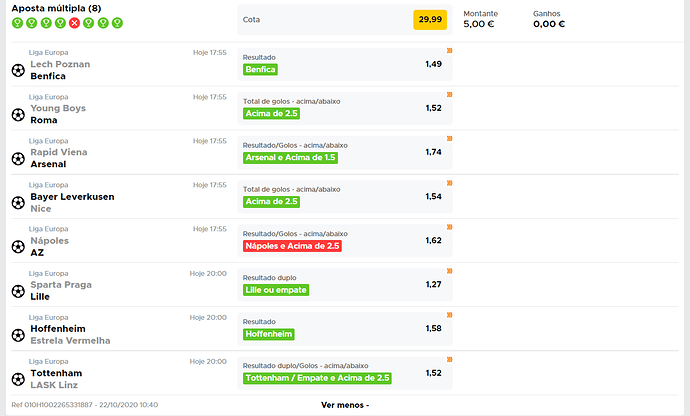Click the Bayer Leverkusen team name
This screenshot has height=416, width=690.
[x=72, y=197]
